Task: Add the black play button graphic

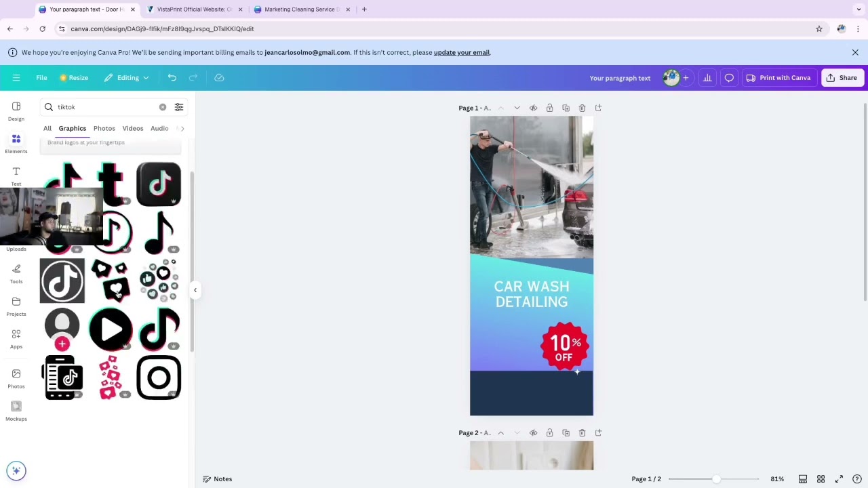Action: click(x=111, y=329)
